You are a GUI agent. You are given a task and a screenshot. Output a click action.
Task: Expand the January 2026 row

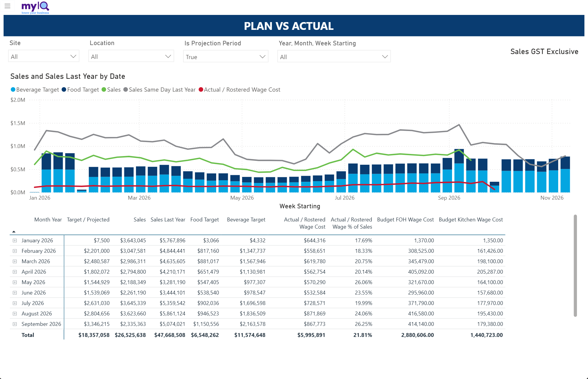click(x=15, y=241)
